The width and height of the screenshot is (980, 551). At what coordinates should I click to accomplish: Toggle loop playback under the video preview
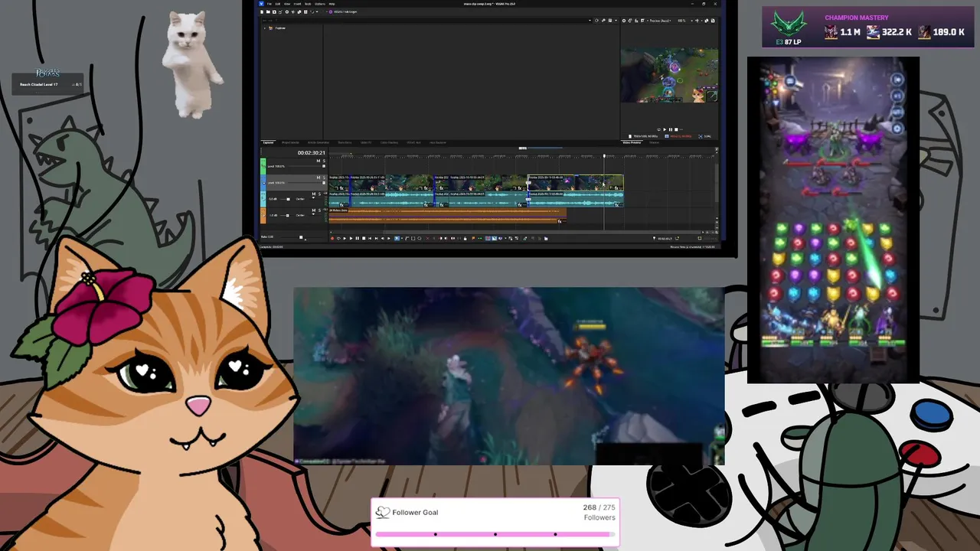pos(658,129)
